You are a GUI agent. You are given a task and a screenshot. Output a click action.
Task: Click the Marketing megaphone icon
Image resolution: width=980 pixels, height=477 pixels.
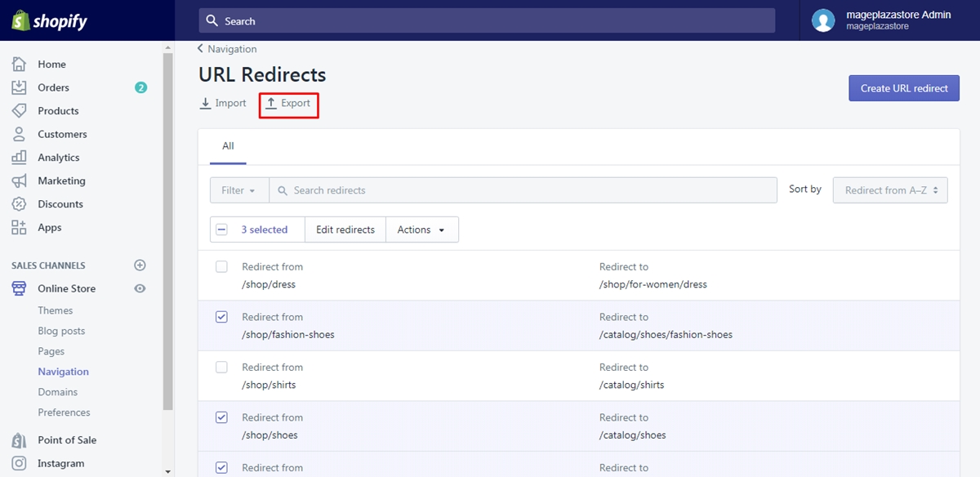[19, 181]
